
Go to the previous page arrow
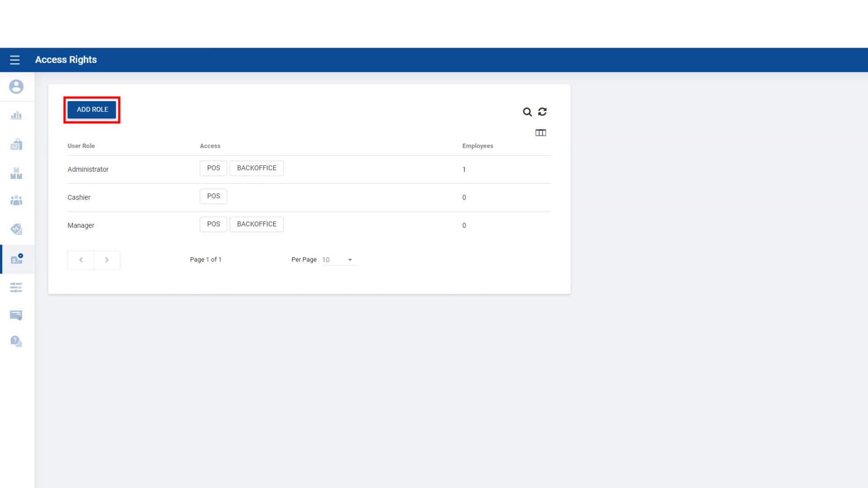[x=81, y=260]
